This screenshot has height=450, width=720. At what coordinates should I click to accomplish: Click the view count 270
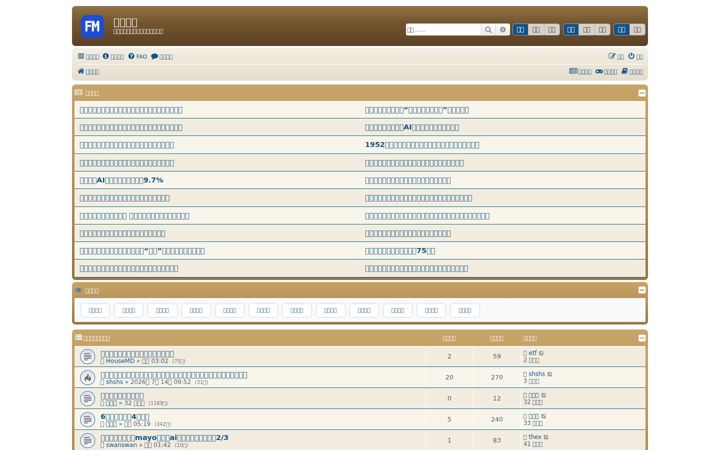click(497, 377)
